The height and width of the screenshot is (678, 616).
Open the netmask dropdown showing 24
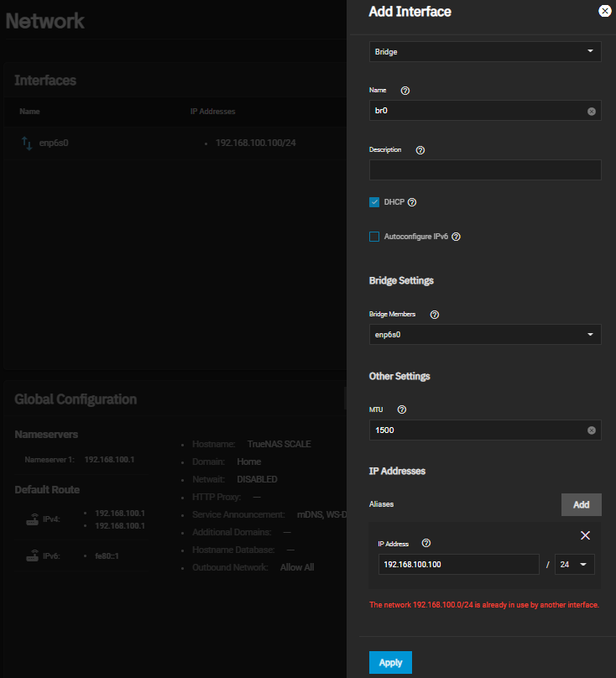[x=575, y=564]
